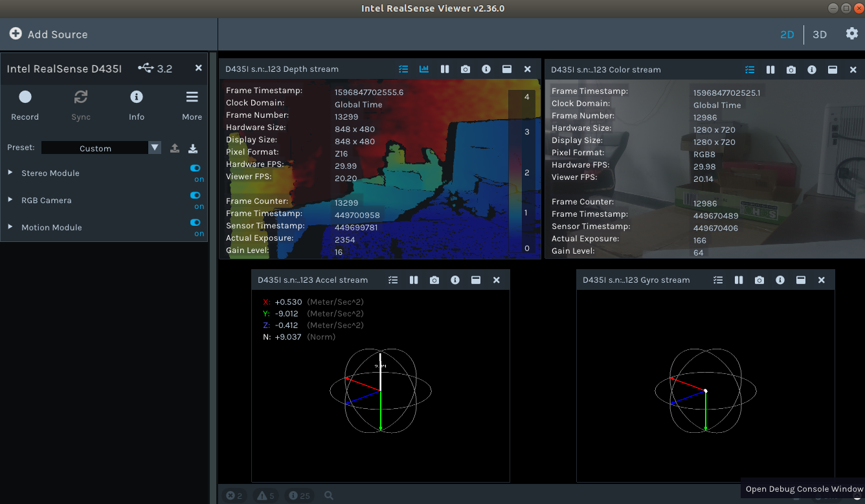Image resolution: width=865 pixels, height=504 pixels.
Task: Select the 2D view tab
Action: point(787,34)
